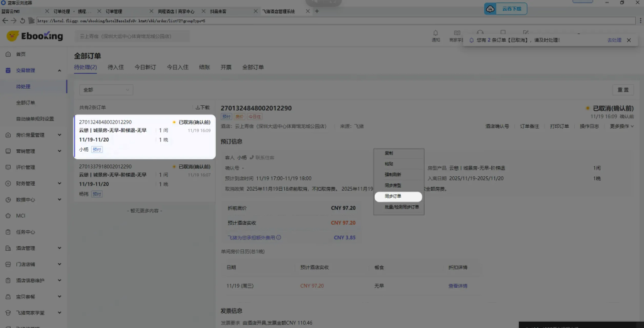Click 查看详情 in the price table

click(x=457, y=286)
